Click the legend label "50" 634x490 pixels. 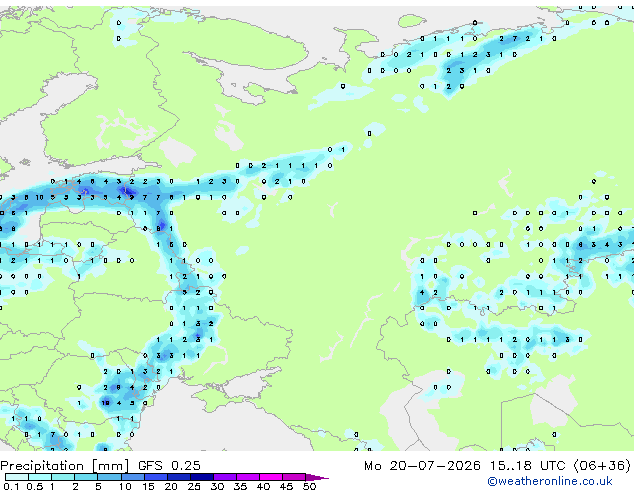[310, 486]
